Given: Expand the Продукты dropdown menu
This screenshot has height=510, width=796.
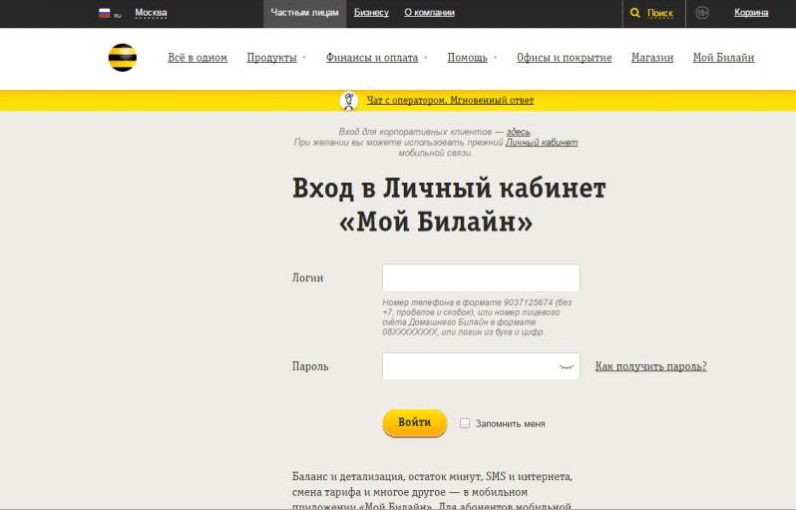Looking at the screenshot, I should point(276,58).
